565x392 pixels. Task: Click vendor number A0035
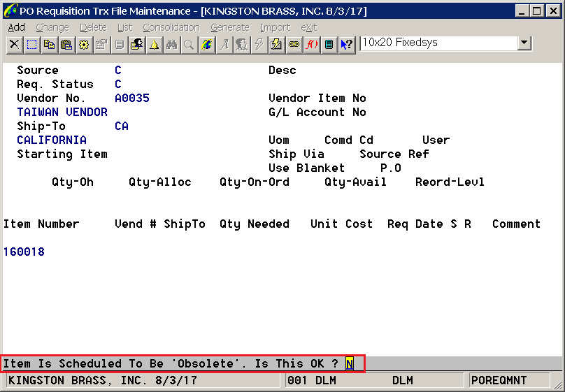coord(132,98)
